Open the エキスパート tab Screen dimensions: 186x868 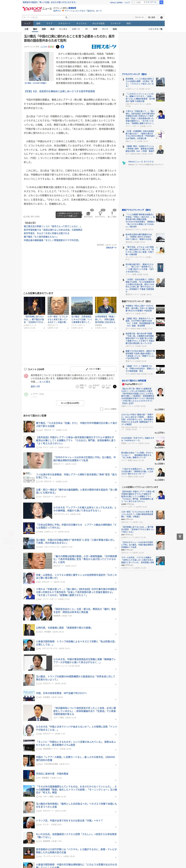tap(64, 24)
